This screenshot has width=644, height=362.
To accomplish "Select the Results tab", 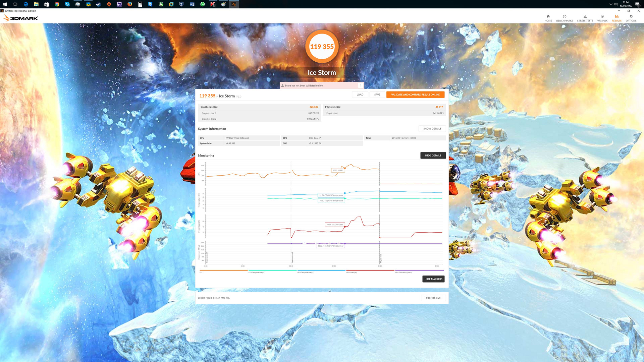I will tap(616, 18).
